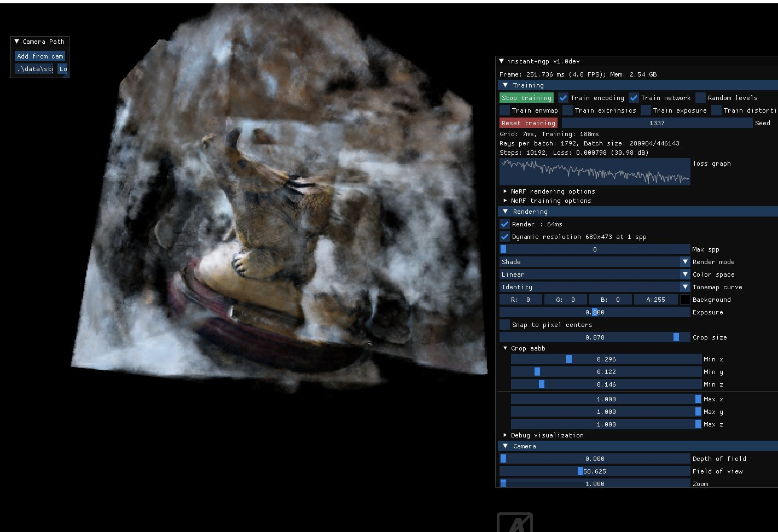This screenshot has width=778, height=532.
Task: Disable the Train network checkbox
Action: (x=634, y=98)
